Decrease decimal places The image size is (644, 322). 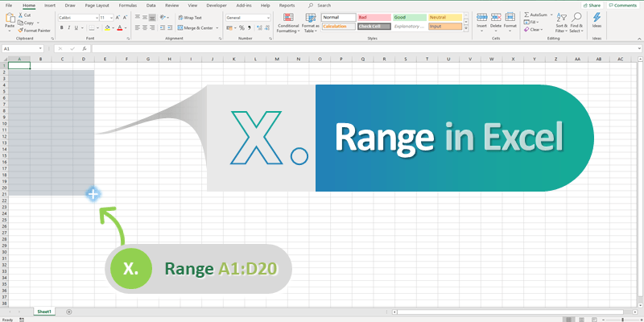pos(266,28)
